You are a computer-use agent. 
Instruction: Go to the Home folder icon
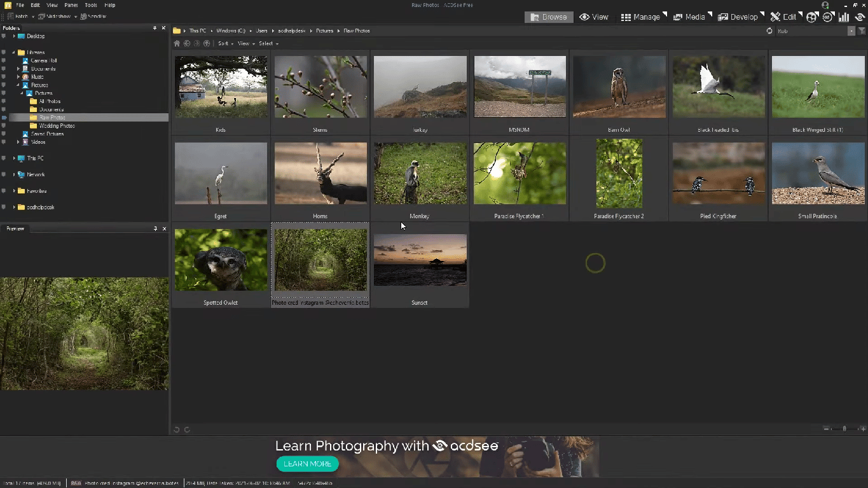(x=177, y=43)
